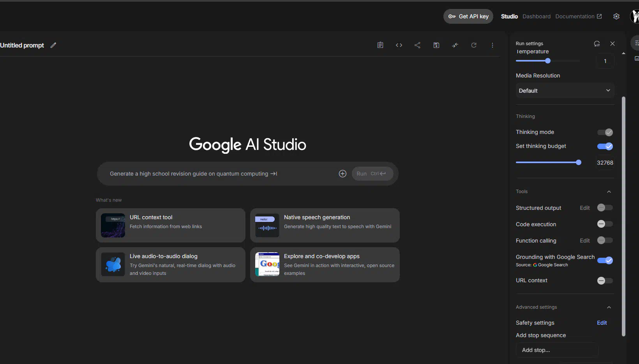Open Live audio-to-audio dialog card title
The height and width of the screenshot is (364, 639).
164,256
